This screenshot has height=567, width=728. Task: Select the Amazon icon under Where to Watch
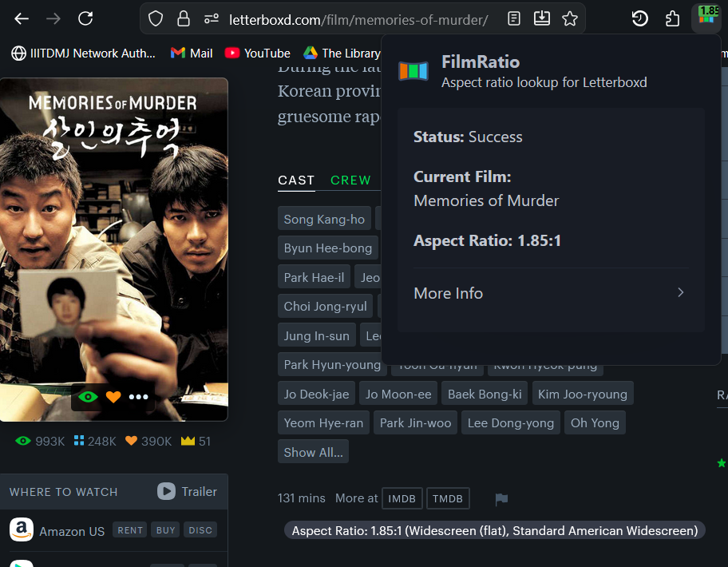(x=22, y=529)
